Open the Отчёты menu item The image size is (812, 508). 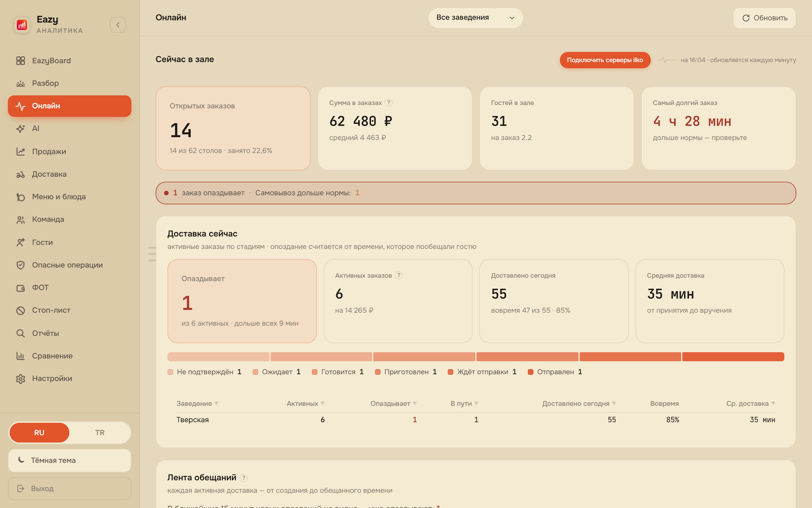(69, 333)
